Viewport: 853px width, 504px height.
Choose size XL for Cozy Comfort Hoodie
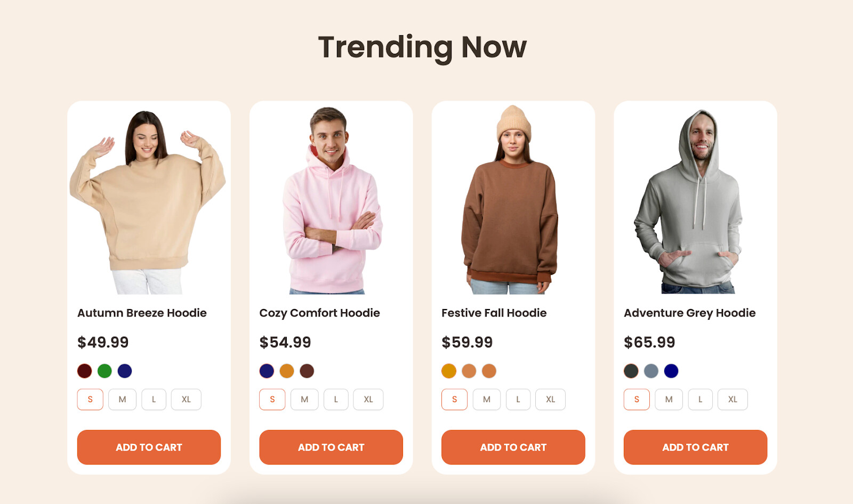(x=368, y=400)
